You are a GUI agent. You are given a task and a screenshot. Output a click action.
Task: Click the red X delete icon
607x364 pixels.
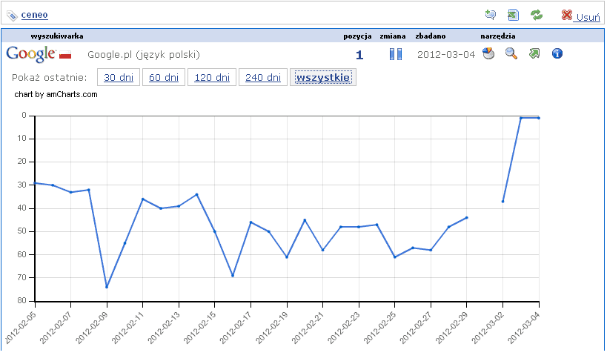point(567,16)
